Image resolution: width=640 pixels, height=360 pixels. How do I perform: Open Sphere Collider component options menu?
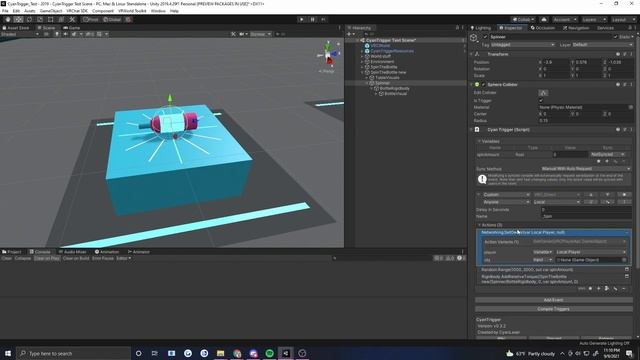pos(631,84)
